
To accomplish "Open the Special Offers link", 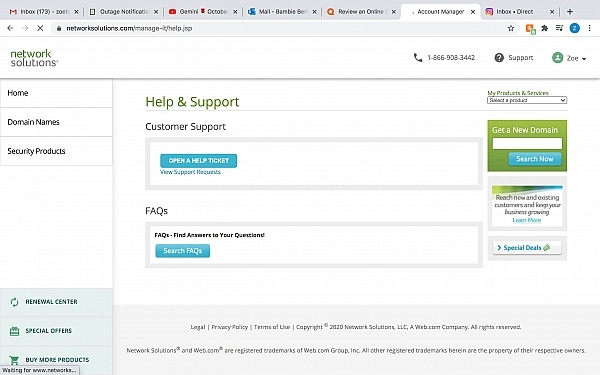I will pyautogui.click(x=49, y=331).
